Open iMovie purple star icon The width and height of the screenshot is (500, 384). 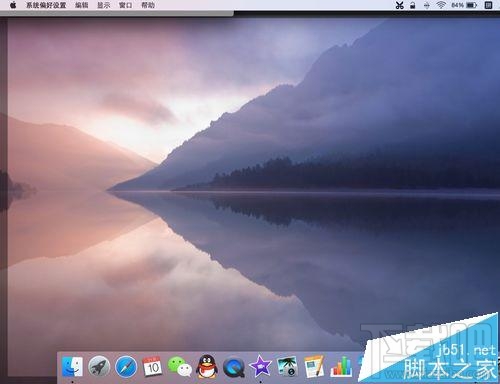click(260, 367)
